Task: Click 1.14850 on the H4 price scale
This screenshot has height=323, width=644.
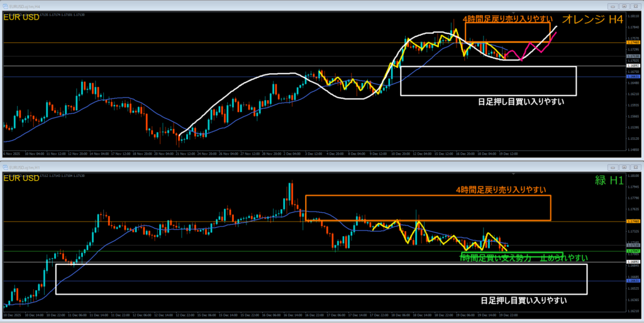Action: click(x=633, y=150)
